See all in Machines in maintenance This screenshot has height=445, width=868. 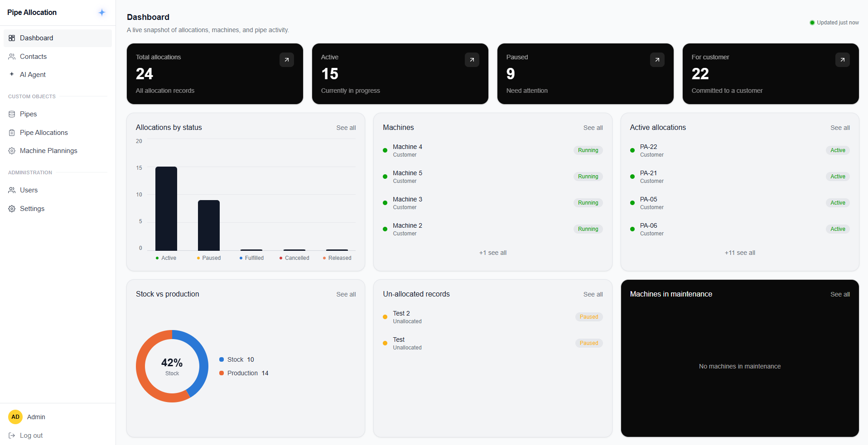[x=840, y=294]
